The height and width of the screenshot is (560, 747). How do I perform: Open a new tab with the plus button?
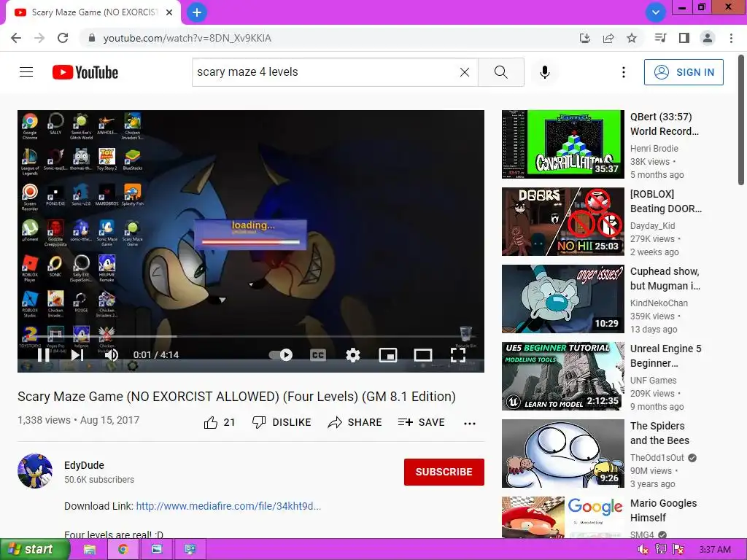pyautogui.click(x=197, y=12)
